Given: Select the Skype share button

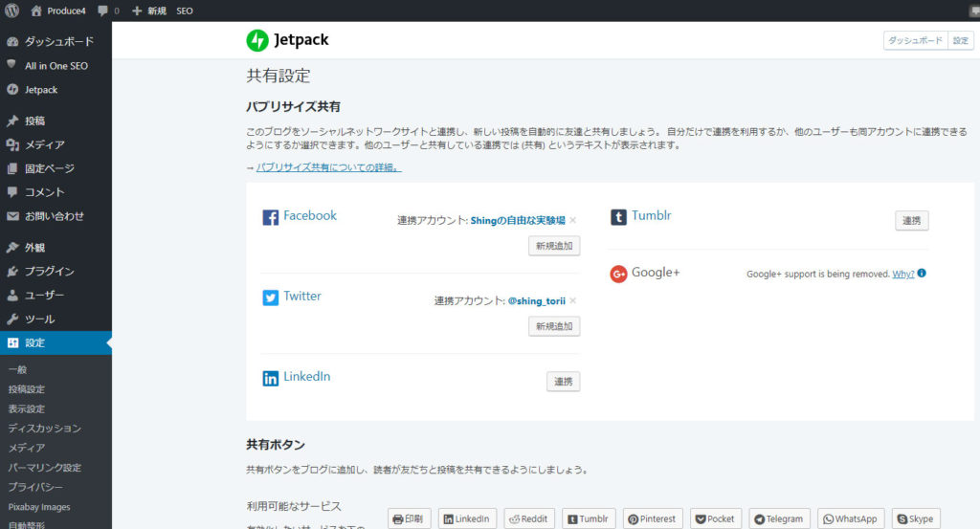Looking at the screenshot, I should tap(916, 519).
